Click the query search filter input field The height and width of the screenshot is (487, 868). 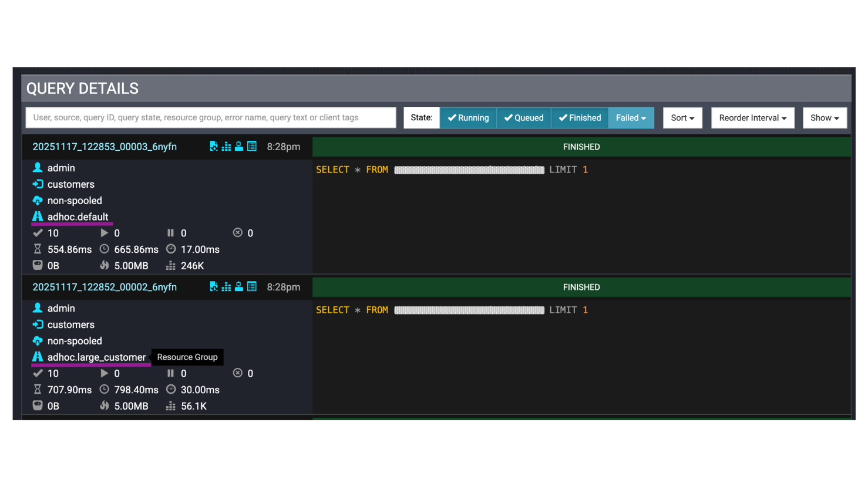click(211, 117)
